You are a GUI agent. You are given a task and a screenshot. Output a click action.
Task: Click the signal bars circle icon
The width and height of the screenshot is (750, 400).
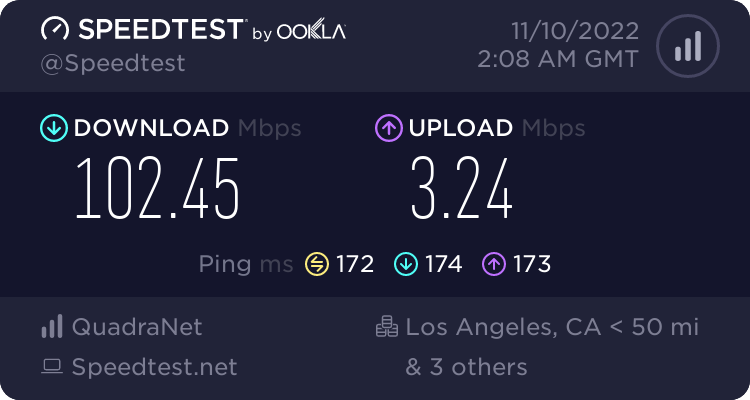click(686, 45)
